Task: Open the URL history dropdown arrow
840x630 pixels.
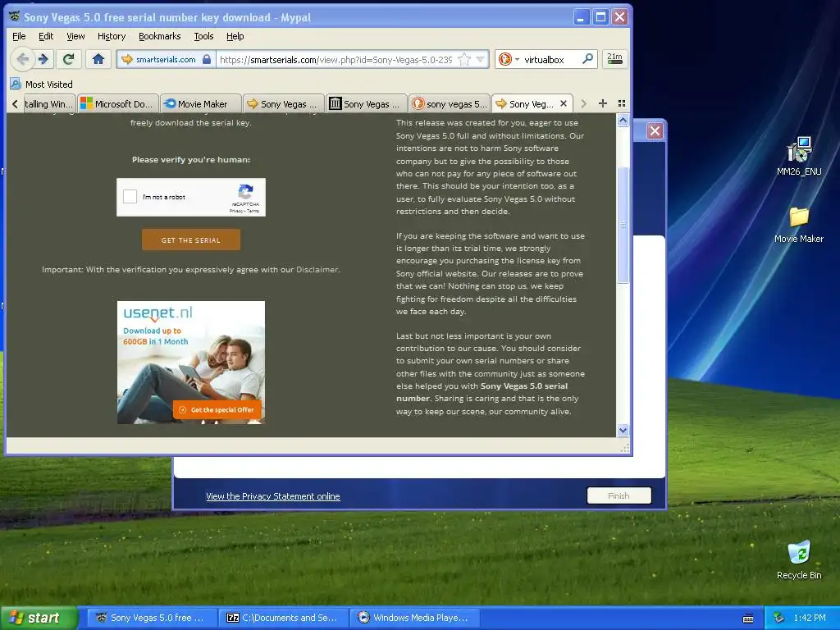Action: pos(480,59)
